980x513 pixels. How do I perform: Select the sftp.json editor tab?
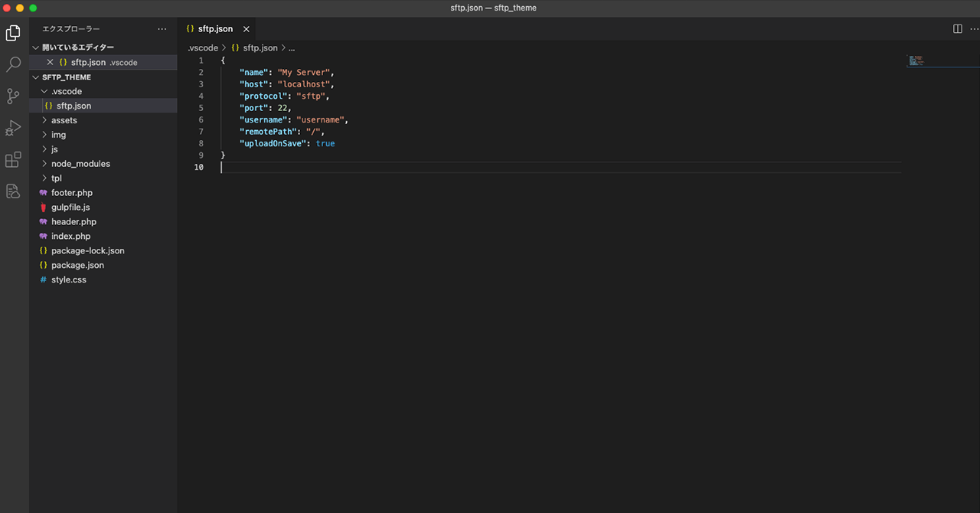point(215,29)
